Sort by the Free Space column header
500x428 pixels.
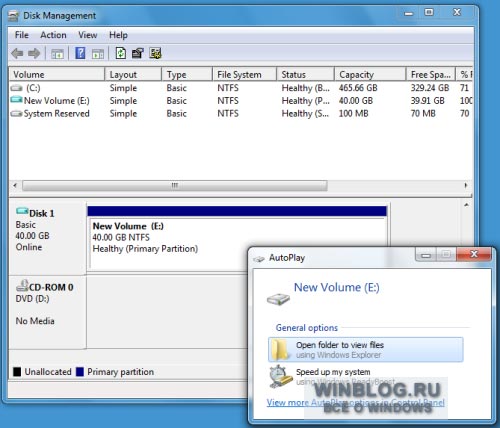pos(431,74)
